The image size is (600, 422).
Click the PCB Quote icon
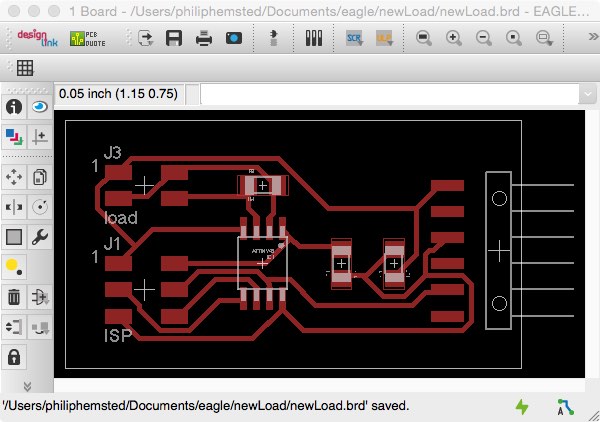point(88,39)
